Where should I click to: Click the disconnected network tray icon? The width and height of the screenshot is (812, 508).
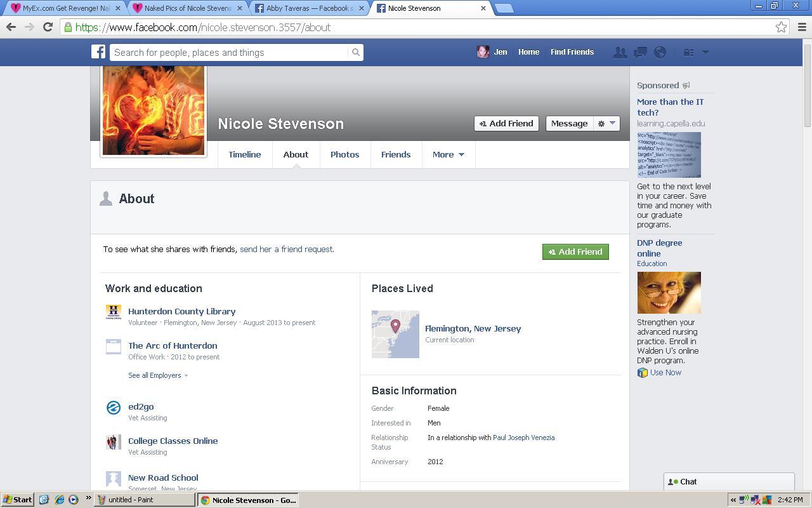click(x=756, y=500)
